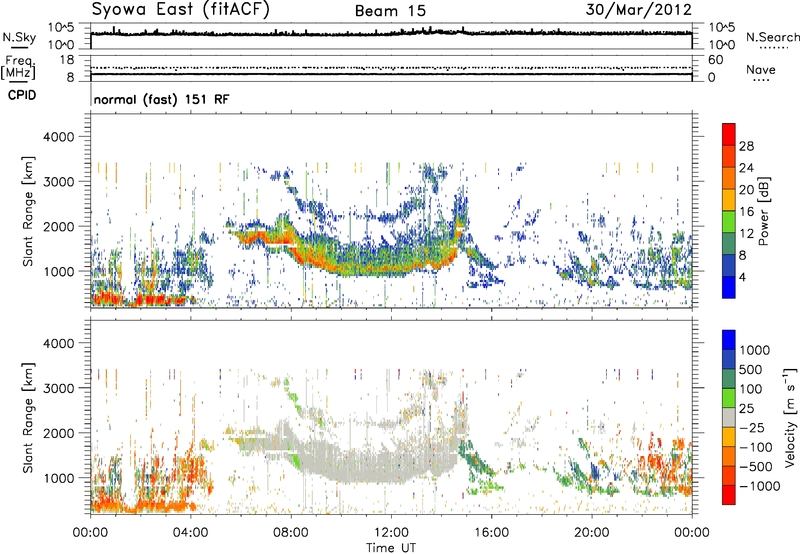Click the 'N.Search' legend label
800x554 pixels.
tap(772, 37)
